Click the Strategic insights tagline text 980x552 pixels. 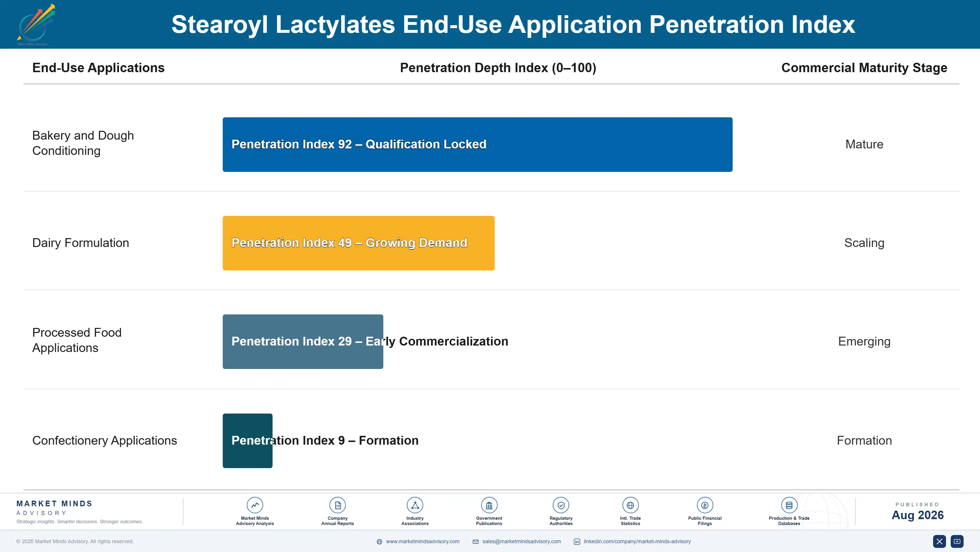point(79,521)
